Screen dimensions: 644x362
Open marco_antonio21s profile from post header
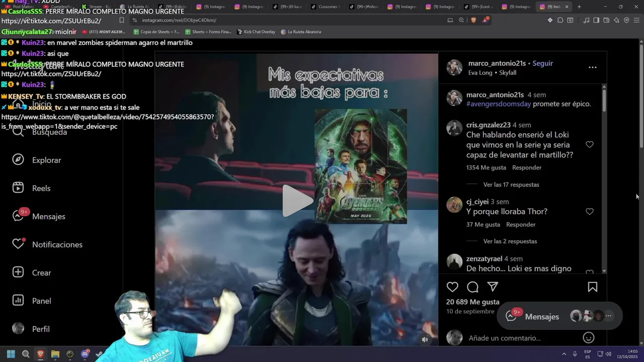pos(497,63)
